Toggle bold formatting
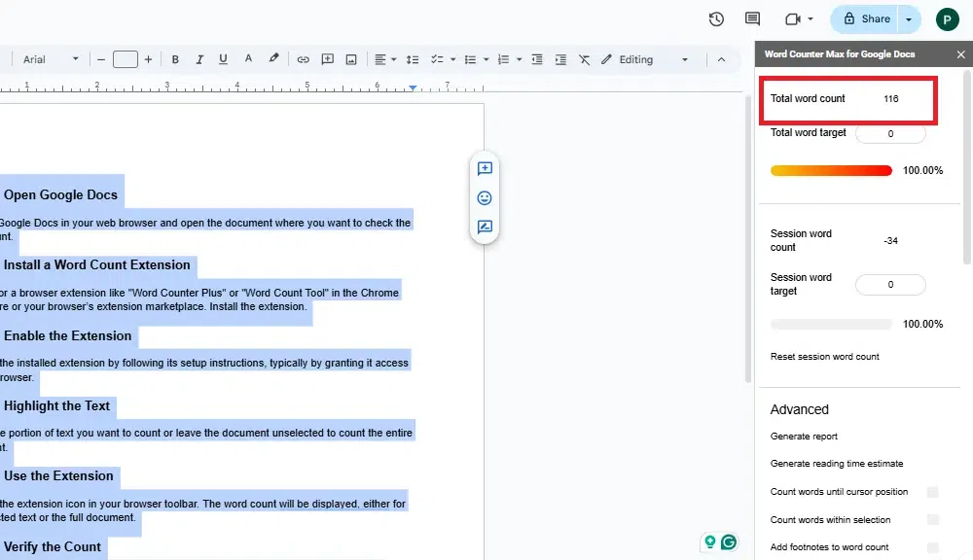The height and width of the screenshot is (560, 973). tap(175, 59)
